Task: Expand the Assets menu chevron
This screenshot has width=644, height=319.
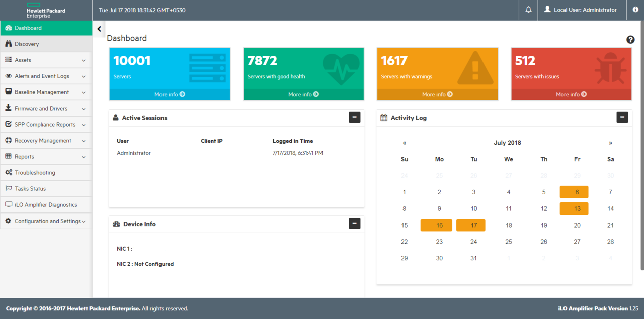Action: tap(84, 61)
